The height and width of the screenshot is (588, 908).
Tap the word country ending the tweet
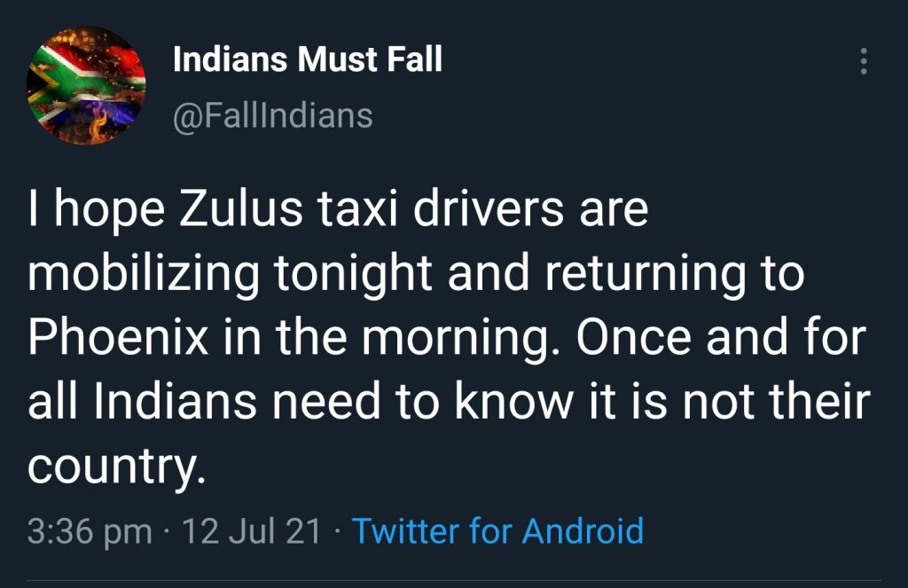click(116, 466)
